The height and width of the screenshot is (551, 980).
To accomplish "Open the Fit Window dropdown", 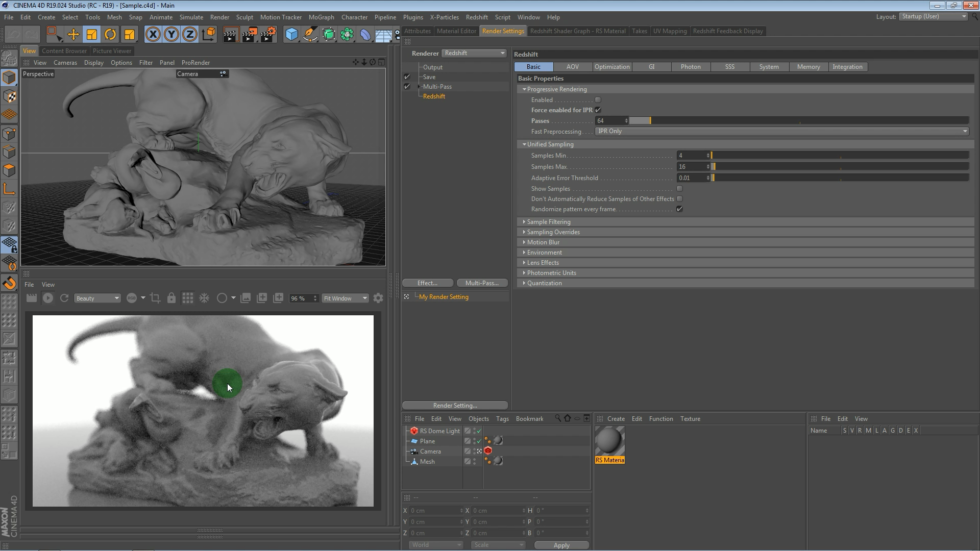I will [345, 298].
